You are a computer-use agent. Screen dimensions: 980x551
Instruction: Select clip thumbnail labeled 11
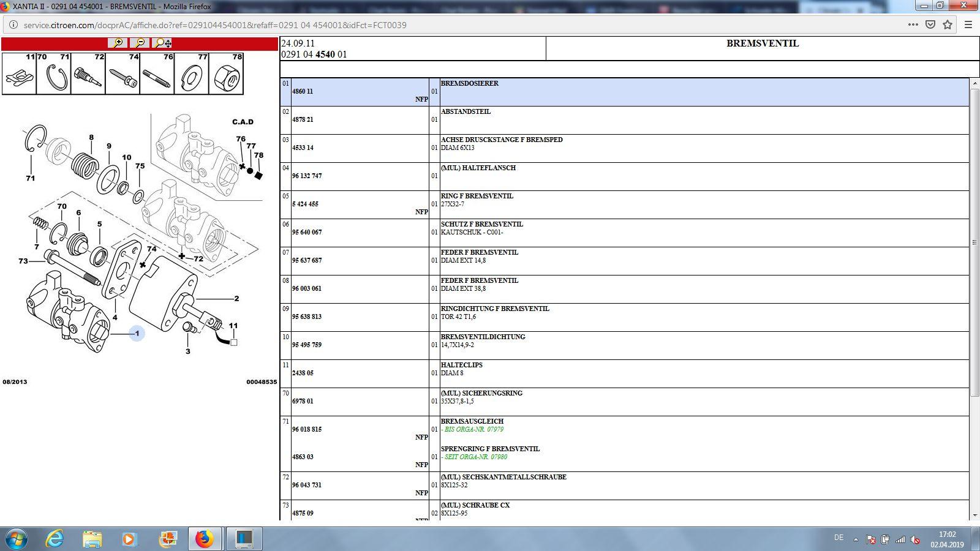point(19,73)
